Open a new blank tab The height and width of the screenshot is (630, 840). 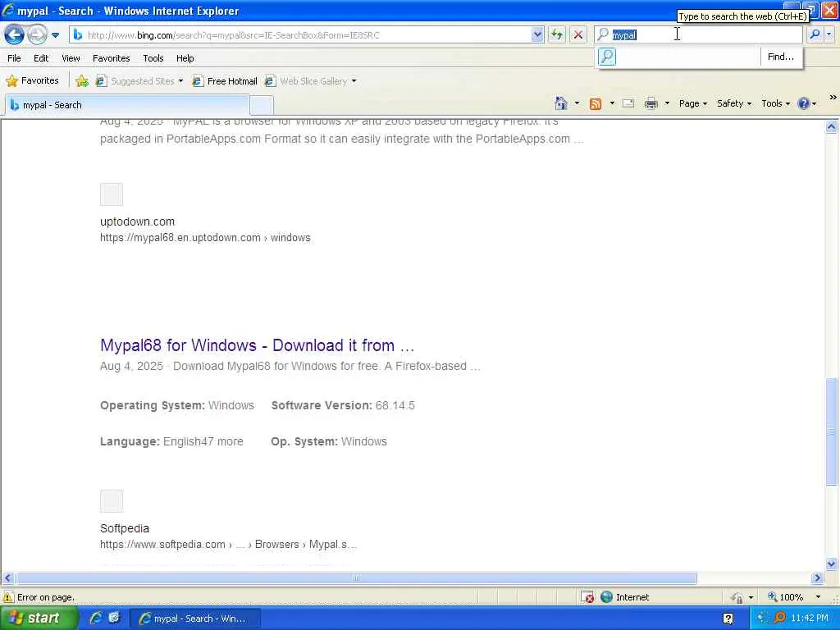[x=262, y=105]
